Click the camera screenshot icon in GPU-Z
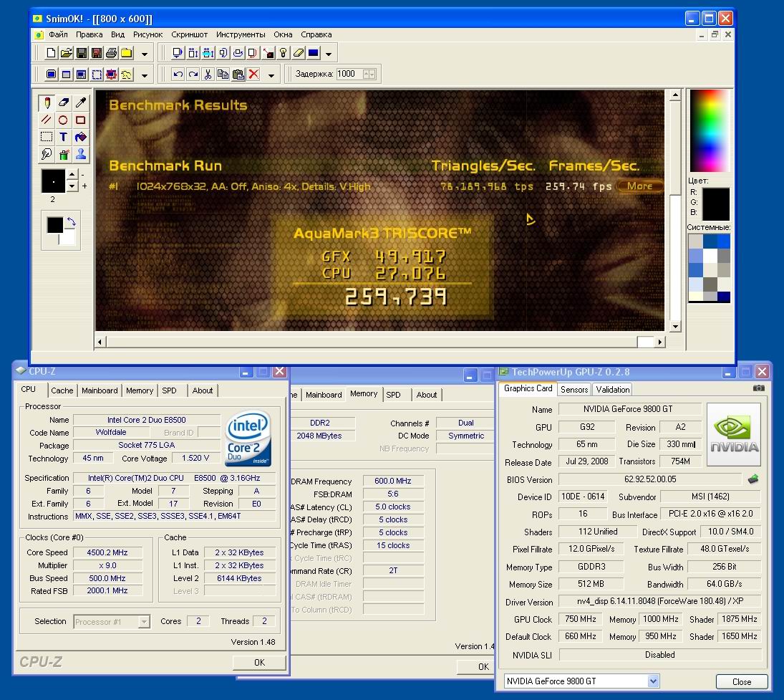784x700 pixels. (x=758, y=388)
